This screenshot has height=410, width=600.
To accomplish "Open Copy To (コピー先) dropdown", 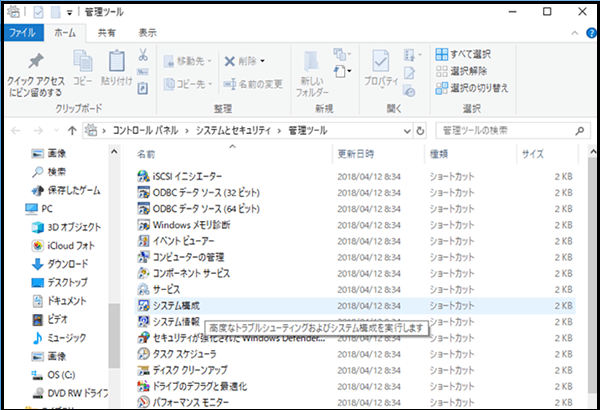I will click(x=188, y=84).
